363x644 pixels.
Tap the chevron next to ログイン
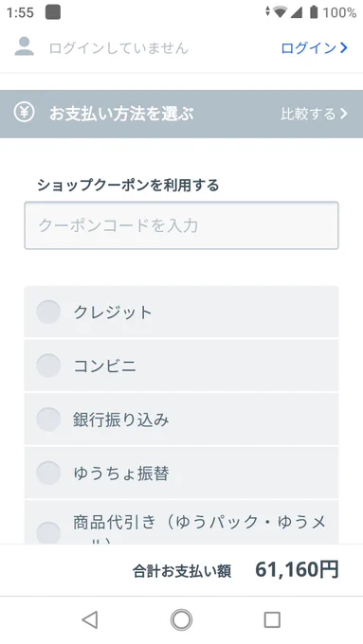click(344, 48)
